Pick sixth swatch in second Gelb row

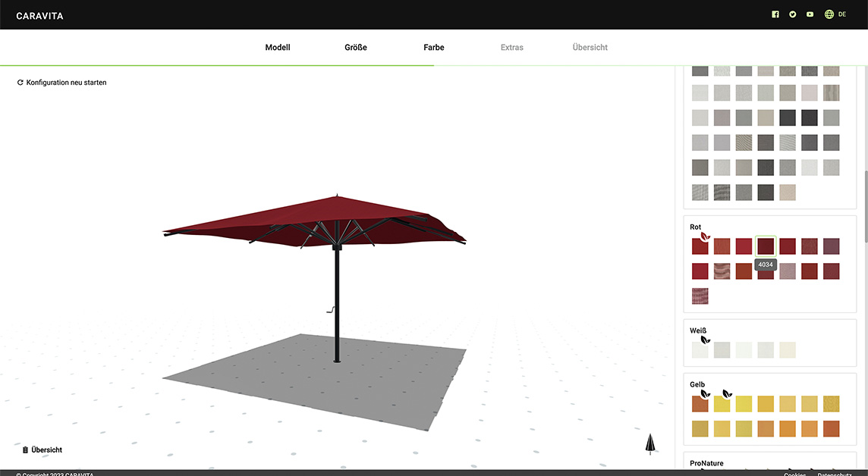(x=810, y=428)
